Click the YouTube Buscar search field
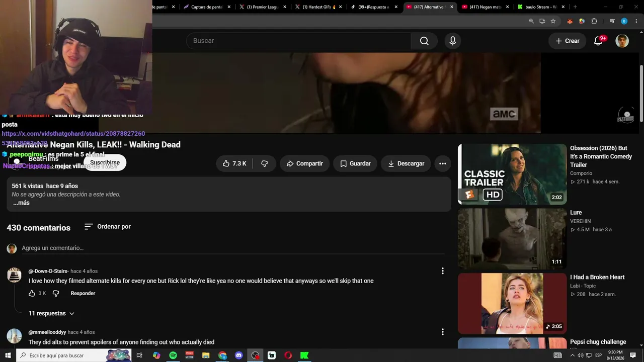Screen dimensions: 644x362 pos(299,41)
